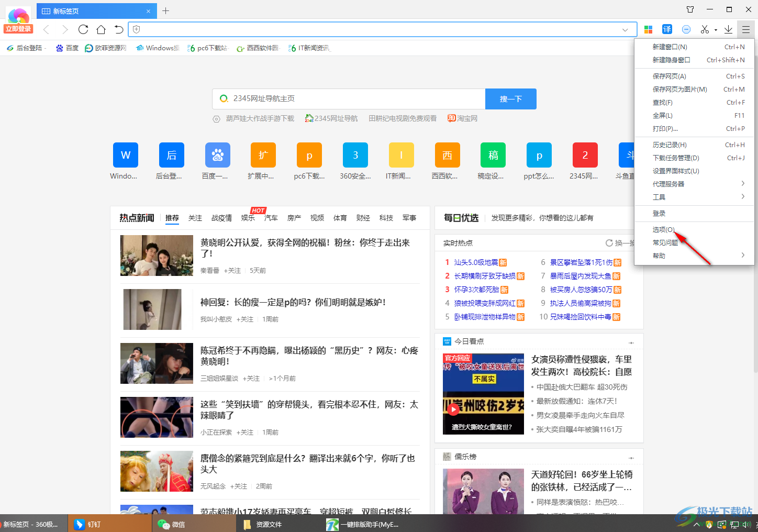Click the translate icon in the toolbar
The width and height of the screenshot is (758, 532).
667,29
